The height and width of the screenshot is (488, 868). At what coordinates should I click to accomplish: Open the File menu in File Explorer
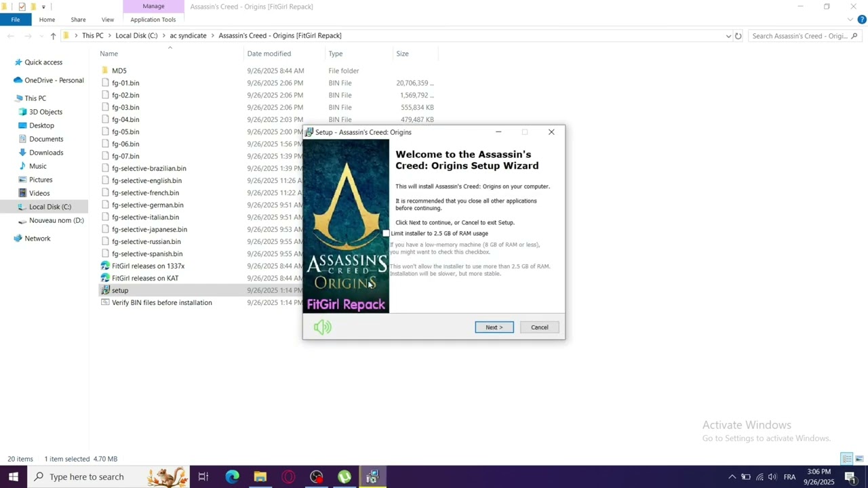(15, 20)
